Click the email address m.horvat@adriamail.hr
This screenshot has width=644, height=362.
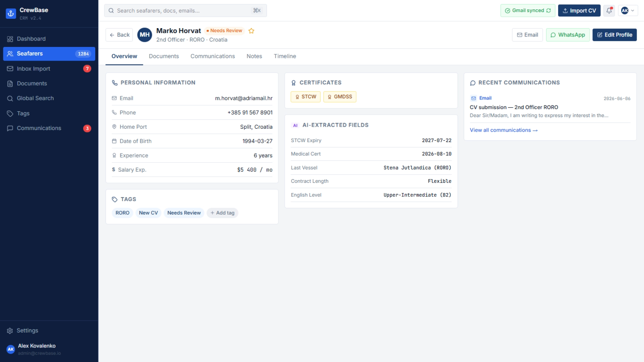point(244,98)
